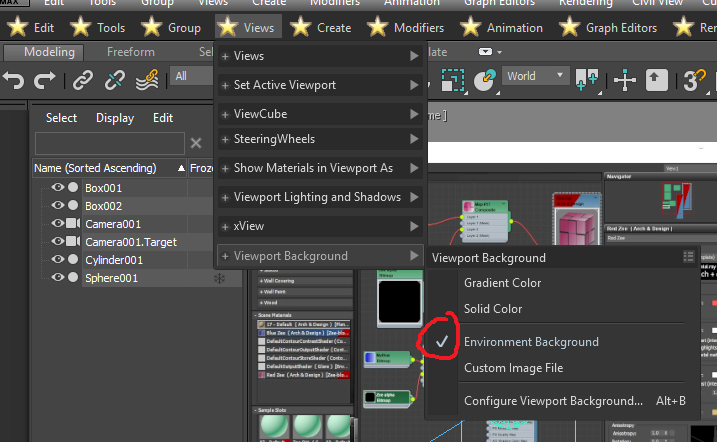Viewport: 717px width, 442px height.
Task: Clear the scene explorer search with X
Action: [196, 143]
